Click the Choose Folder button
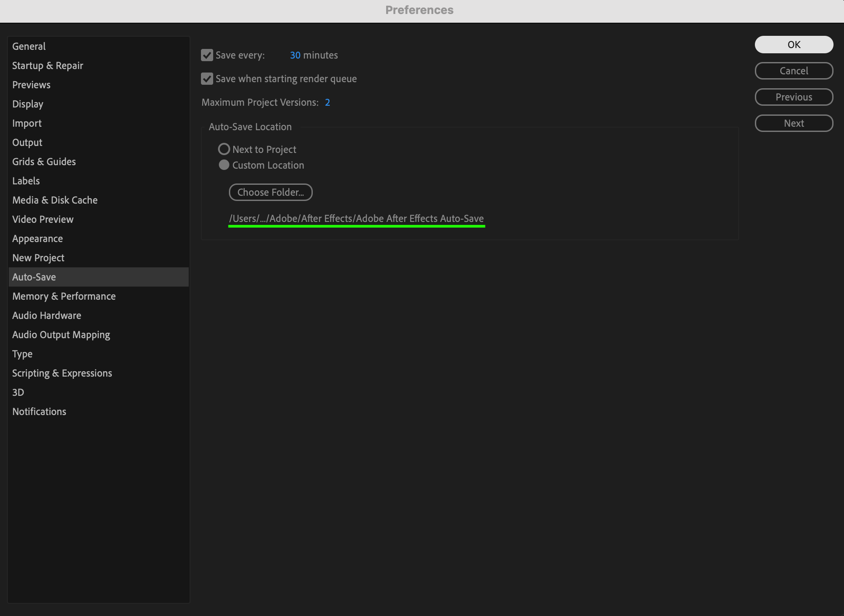844x616 pixels. click(x=270, y=192)
